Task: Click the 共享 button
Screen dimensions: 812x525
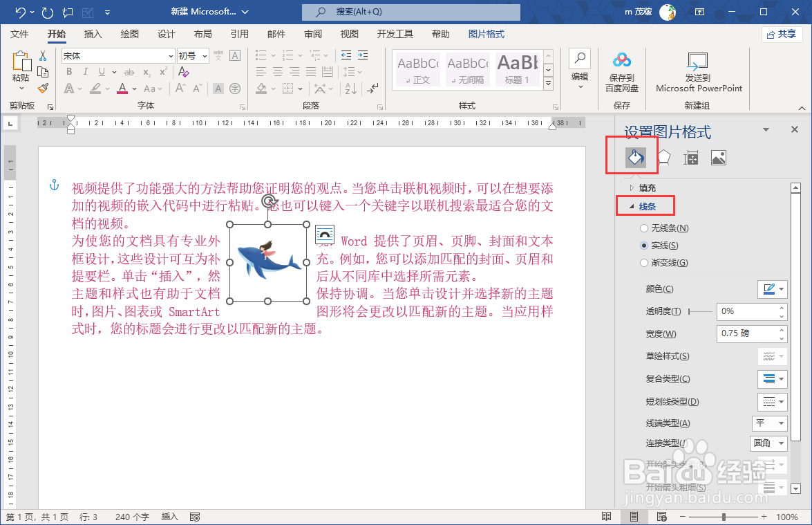Action: (782, 34)
